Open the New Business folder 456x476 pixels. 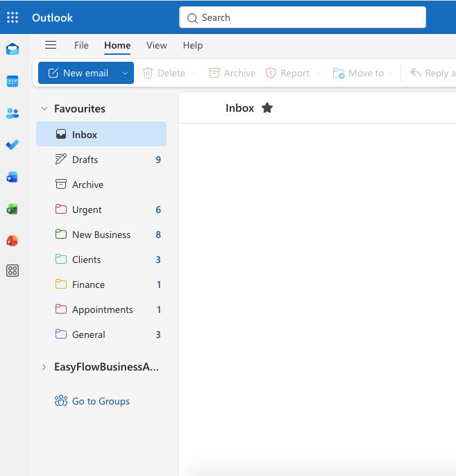coord(101,235)
